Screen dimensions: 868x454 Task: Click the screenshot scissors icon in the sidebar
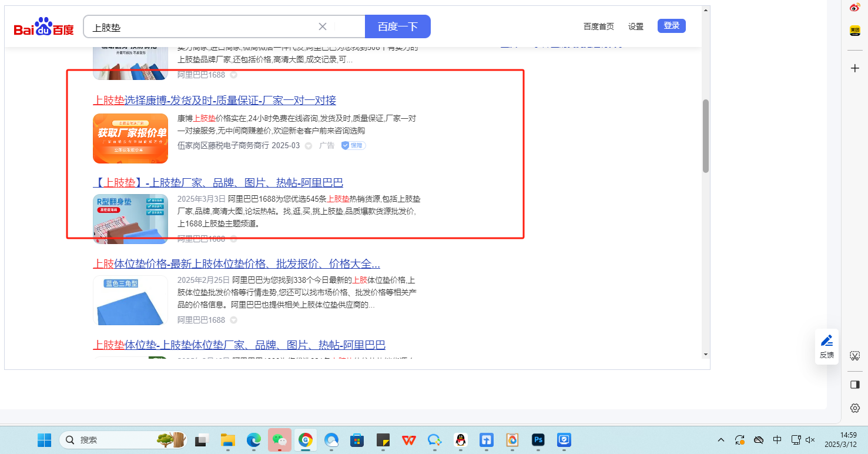pos(855,356)
